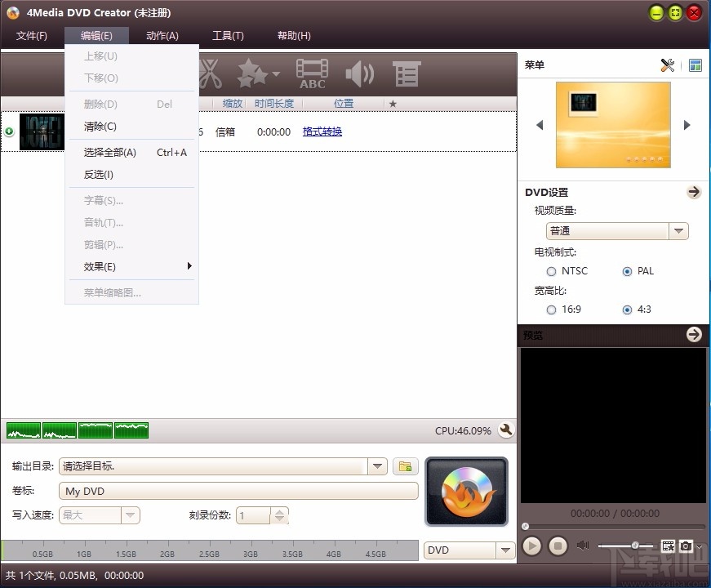Viewport: 711px width, 588px height.
Task: Select the PAL TV standard
Action: coord(627,270)
